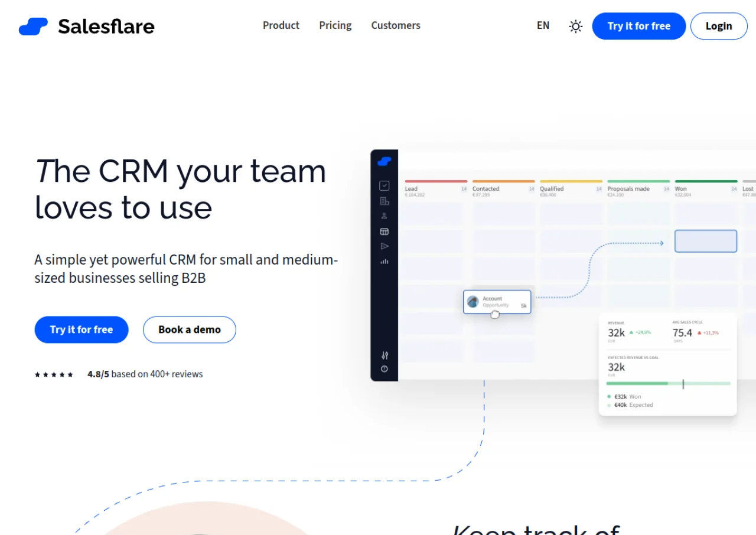Click the Lead pipeline column header

point(436,188)
